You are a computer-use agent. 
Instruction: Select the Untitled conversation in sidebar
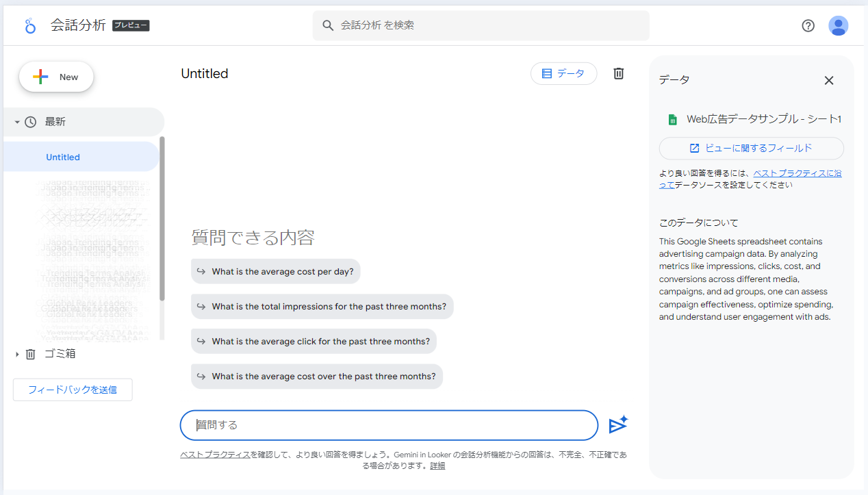pyautogui.click(x=63, y=157)
